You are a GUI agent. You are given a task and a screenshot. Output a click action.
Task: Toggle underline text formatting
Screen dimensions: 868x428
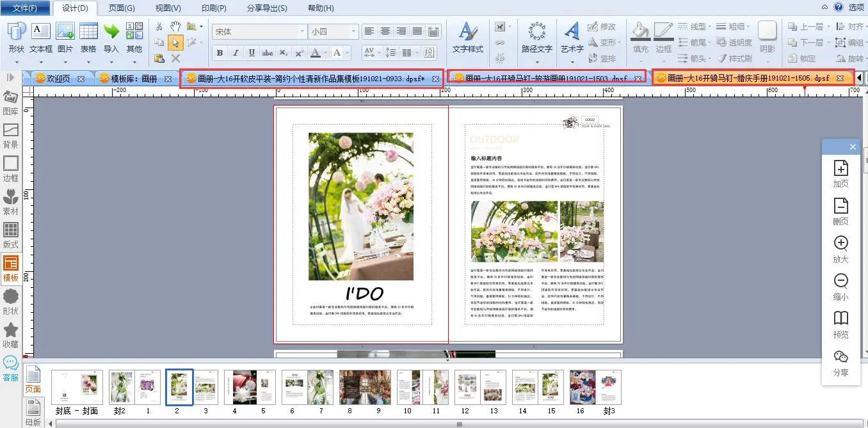[x=252, y=53]
